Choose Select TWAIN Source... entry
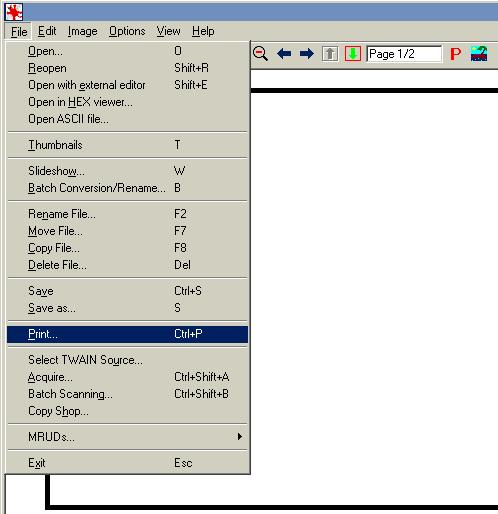This screenshot has width=498, height=514. (127, 360)
